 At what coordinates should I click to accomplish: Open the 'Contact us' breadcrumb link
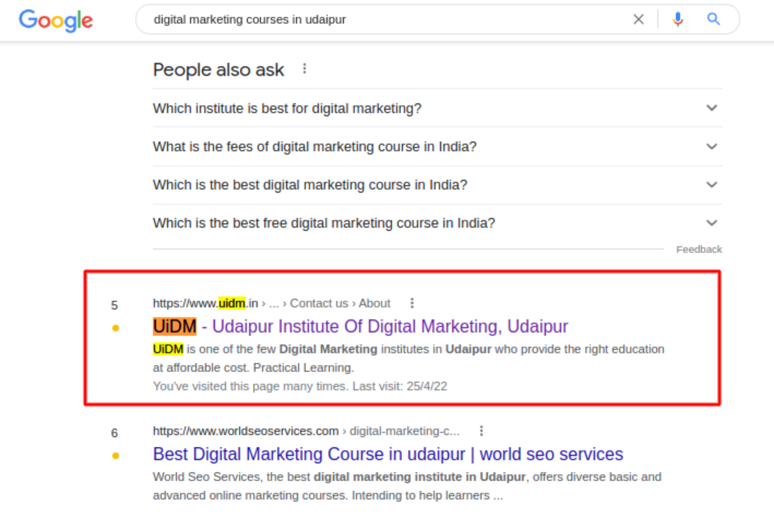coord(319,303)
